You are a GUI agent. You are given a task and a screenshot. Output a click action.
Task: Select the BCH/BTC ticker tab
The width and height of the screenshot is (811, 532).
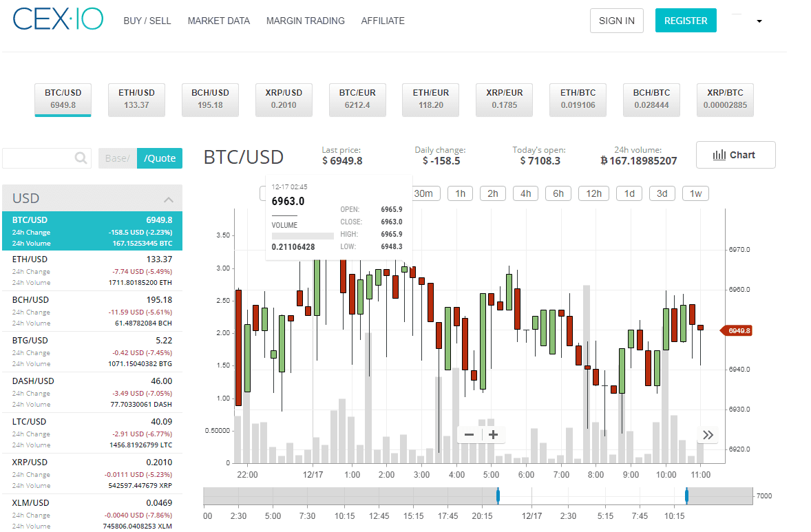coord(652,100)
